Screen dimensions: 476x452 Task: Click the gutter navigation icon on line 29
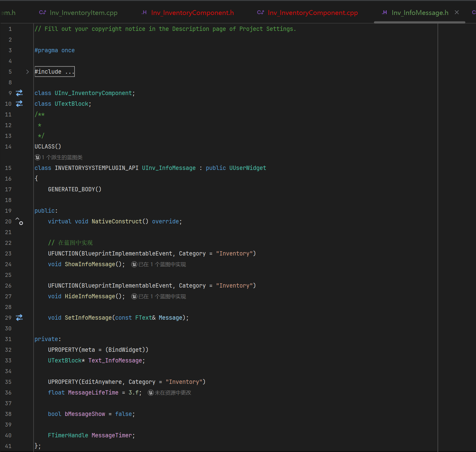click(19, 318)
